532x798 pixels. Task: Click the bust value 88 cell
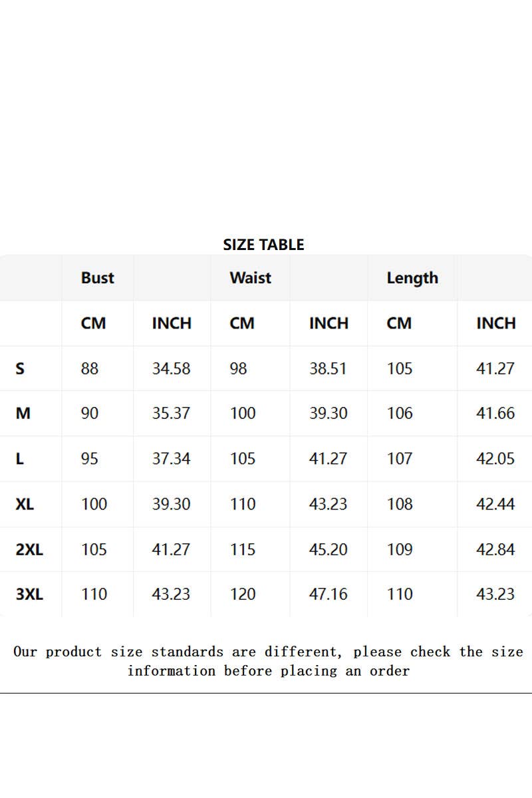coord(90,368)
